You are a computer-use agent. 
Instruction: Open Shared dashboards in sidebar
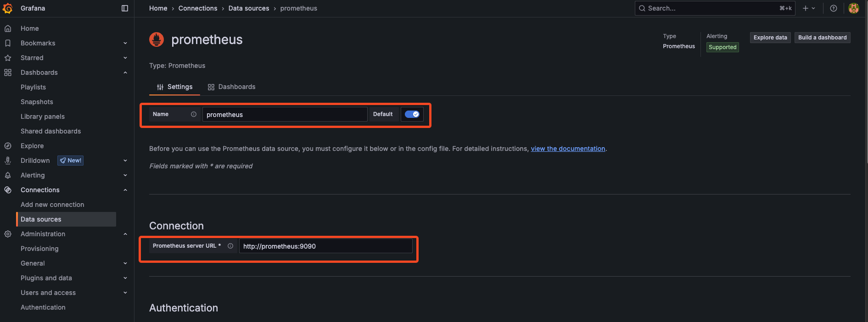[x=50, y=131]
